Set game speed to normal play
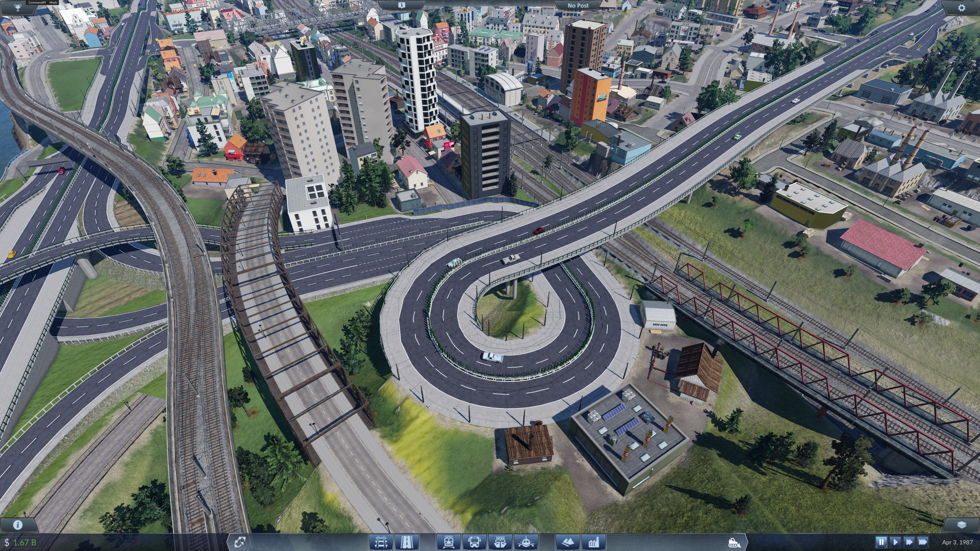Screen dimensions: 980x551 895,542
